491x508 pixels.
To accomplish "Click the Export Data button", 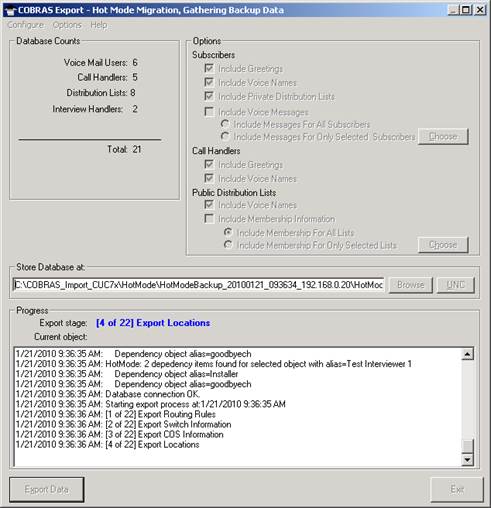I will tap(47, 489).
